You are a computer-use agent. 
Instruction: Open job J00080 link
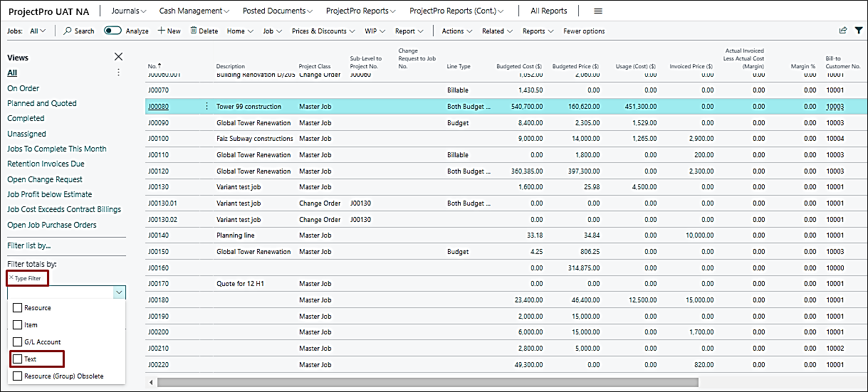pyautogui.click(x=158, y=107)
